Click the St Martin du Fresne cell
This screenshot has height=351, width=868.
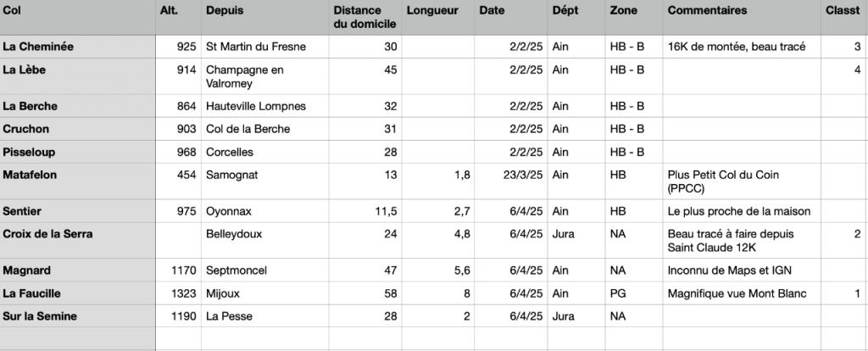pos(265,47)
